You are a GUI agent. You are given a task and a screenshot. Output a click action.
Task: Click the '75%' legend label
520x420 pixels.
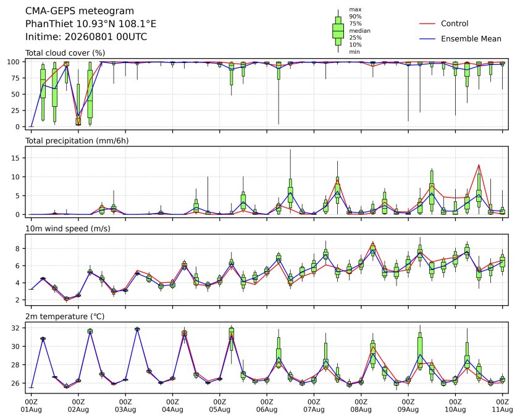(355, 23)
